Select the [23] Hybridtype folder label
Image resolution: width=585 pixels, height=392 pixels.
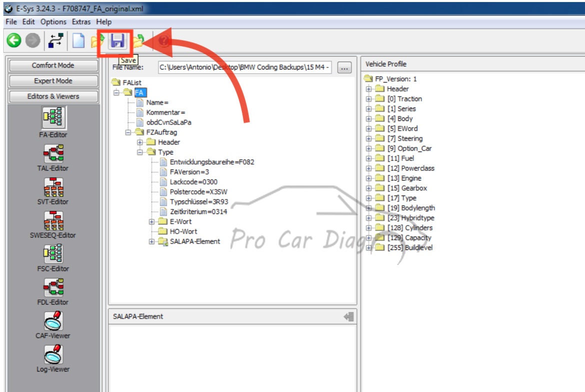pos(411,218)
